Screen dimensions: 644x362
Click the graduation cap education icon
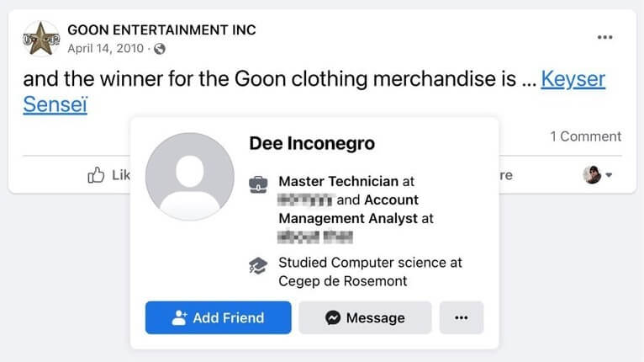click(258, 266)
